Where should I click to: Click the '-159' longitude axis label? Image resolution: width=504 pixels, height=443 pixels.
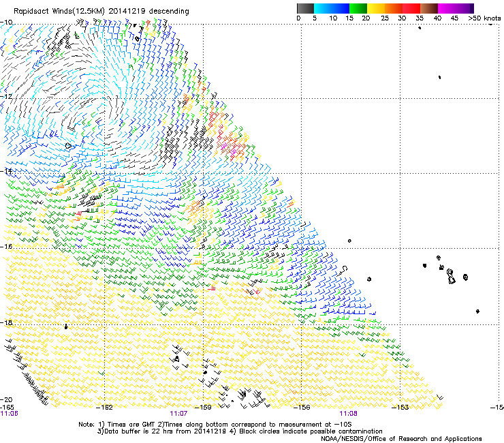tap(204, 408)
